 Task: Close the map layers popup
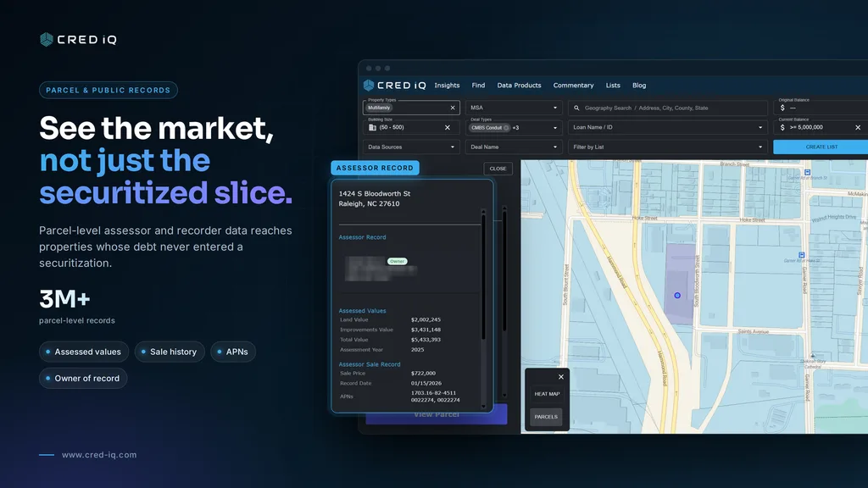561,377
